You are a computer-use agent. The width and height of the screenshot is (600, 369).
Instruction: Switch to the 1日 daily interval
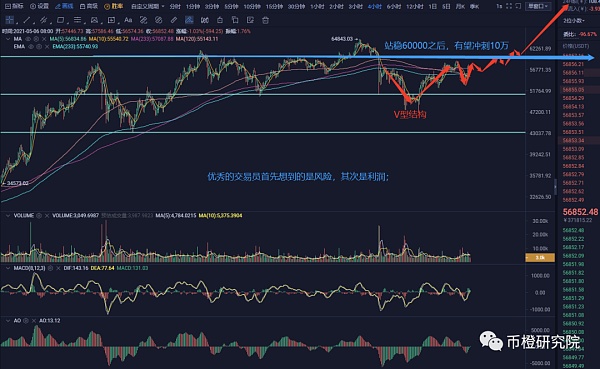(433, 7)
